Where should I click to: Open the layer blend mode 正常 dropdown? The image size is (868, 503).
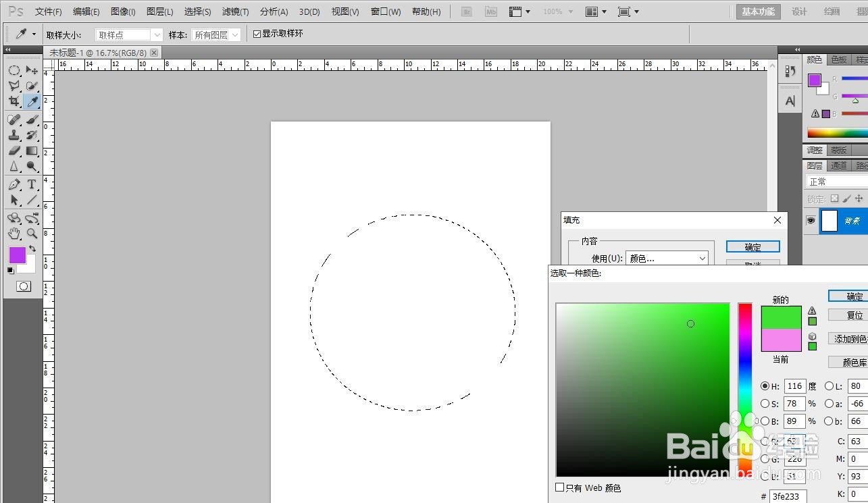(x=837, y=182)
